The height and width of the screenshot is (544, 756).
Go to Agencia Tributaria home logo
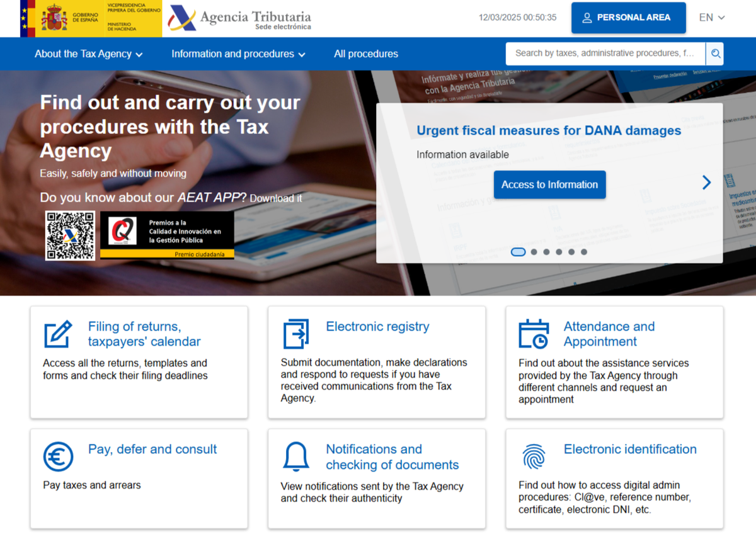240,19
